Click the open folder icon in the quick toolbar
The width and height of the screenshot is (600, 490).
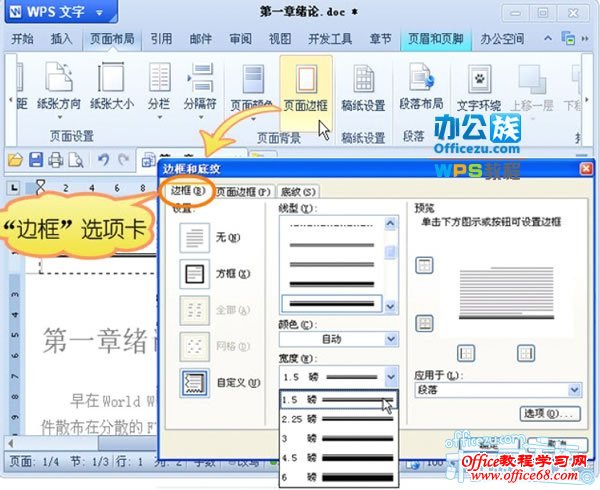15,160
